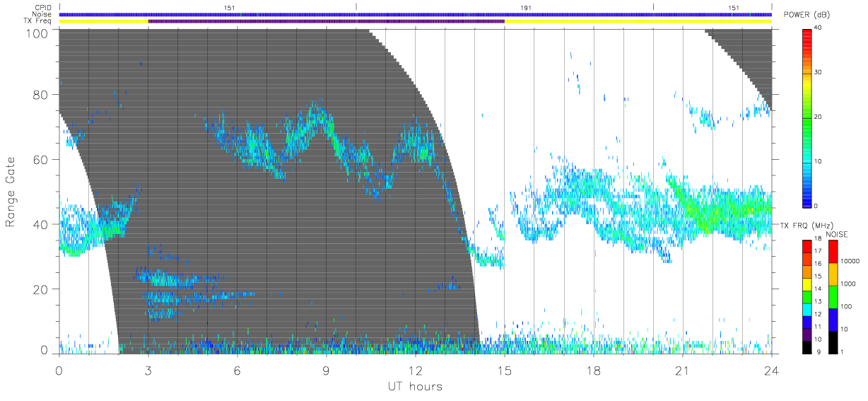
Task: Click x-axis tick label "18" under plot
Action: tap(594, 370)
